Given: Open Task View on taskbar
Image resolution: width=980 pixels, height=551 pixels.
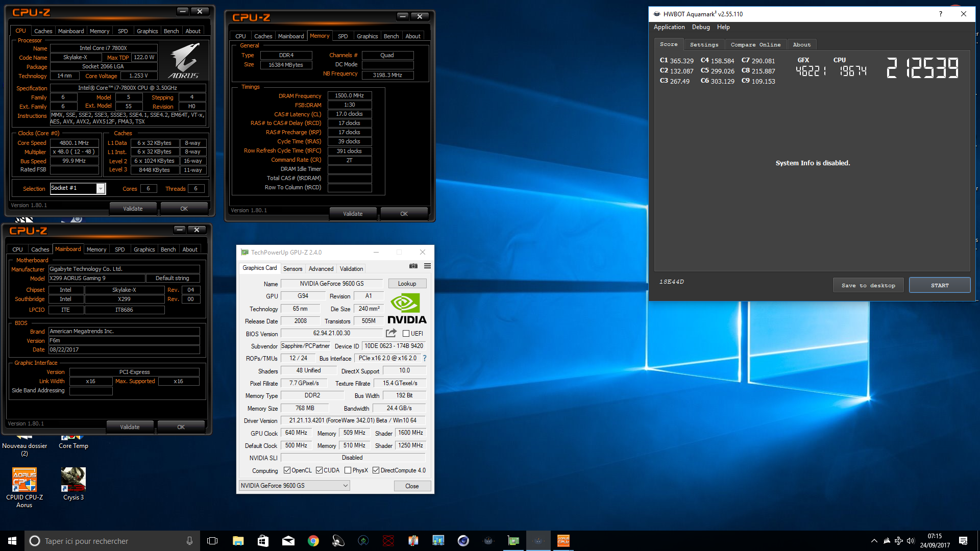Looking at the screenshot, I should coord(212,541).
